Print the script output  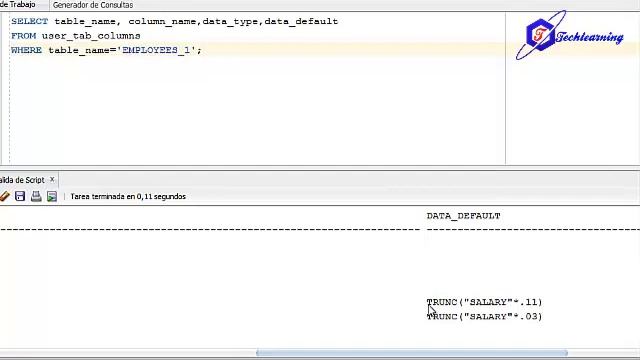click(36, 196)
